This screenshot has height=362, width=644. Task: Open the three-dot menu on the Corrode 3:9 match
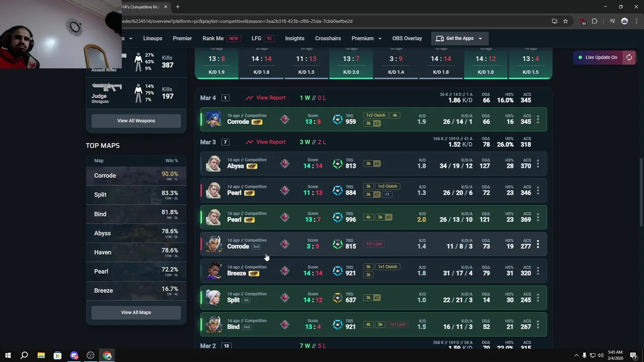tap(538, 244)
